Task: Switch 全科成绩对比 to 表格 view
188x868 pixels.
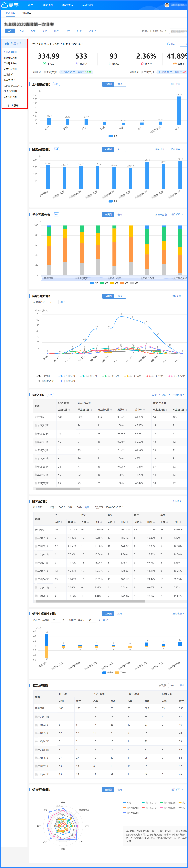Action: coord(120,84)
